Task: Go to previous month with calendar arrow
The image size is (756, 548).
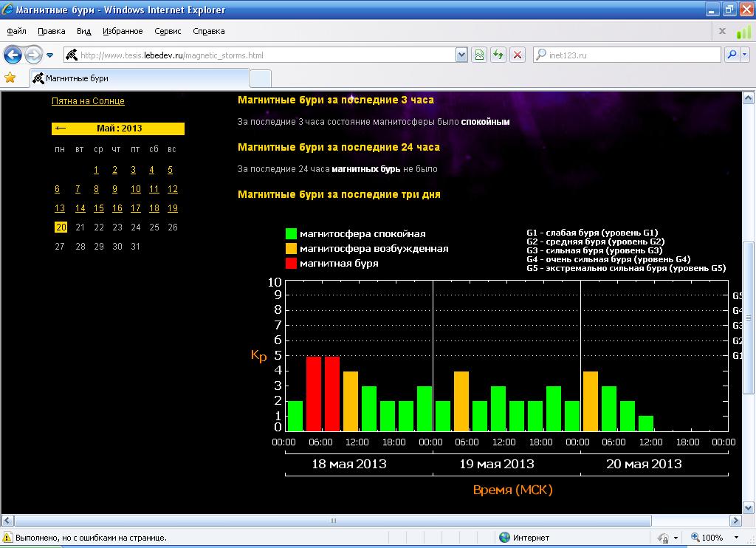Action: (x=61, y=129)
